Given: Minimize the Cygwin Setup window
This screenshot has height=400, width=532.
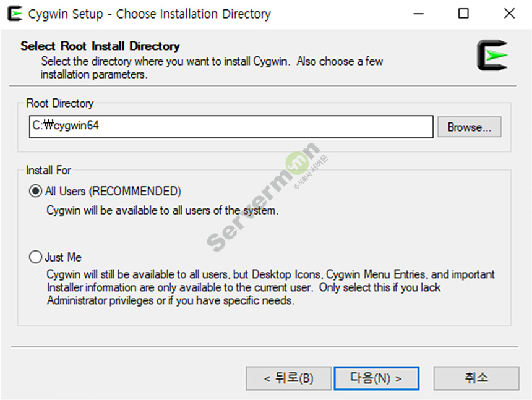Looking at the screenshot, I should pyautogui.click(x=419, y=14).
